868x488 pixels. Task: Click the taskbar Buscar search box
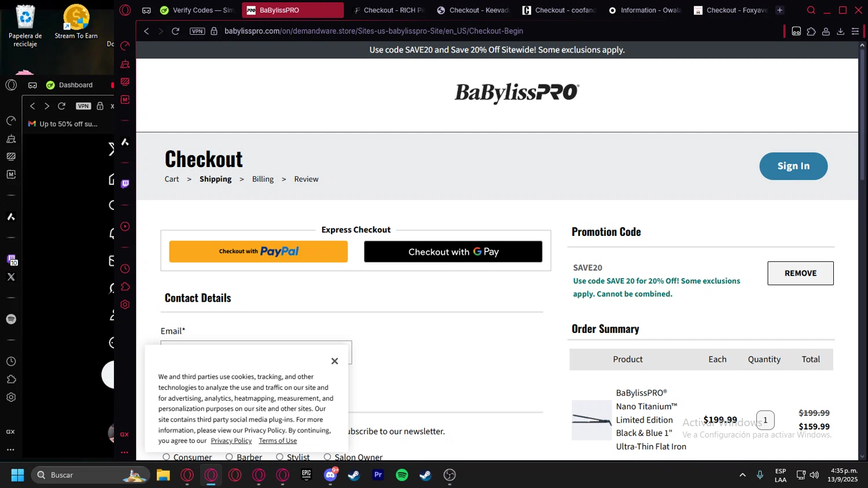click(x=90, y=475)
